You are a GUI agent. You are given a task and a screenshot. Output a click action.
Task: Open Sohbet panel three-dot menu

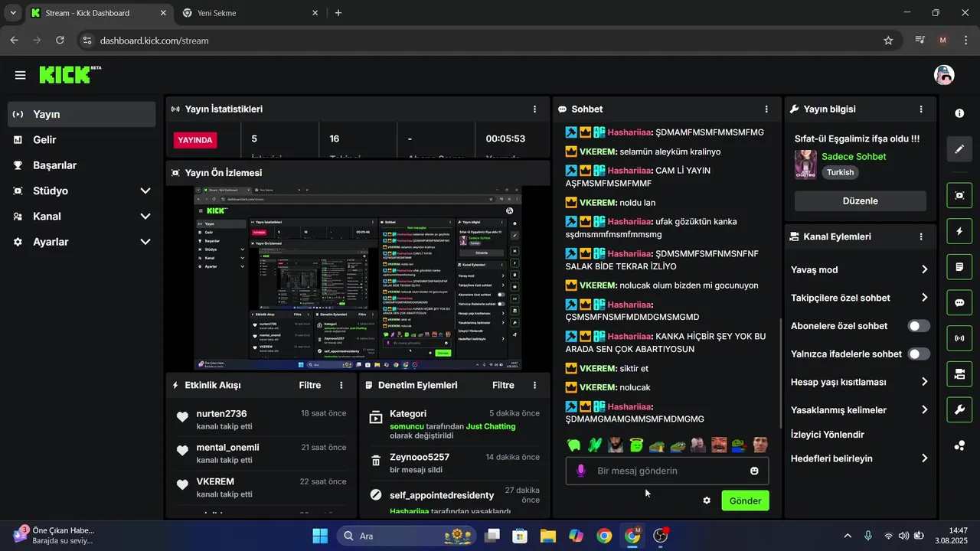766,109
